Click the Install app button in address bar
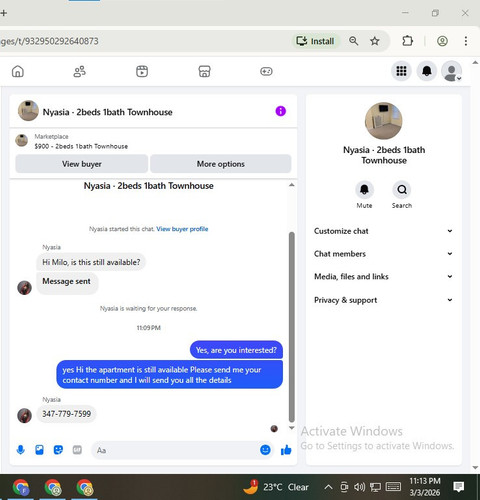The image size is (480, 500). [315, 41]
